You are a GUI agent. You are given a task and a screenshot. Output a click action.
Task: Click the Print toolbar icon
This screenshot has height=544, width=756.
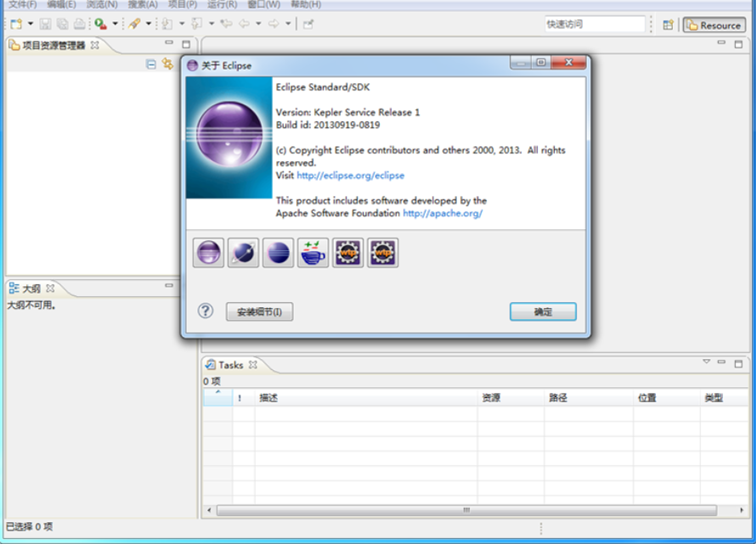coord(80,24)
